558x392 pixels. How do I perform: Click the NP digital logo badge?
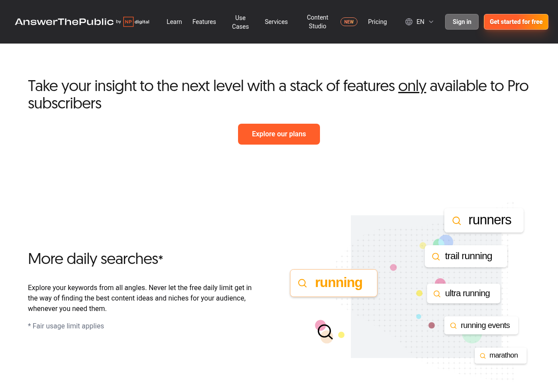pyautogui.click(x=136, y=22)
